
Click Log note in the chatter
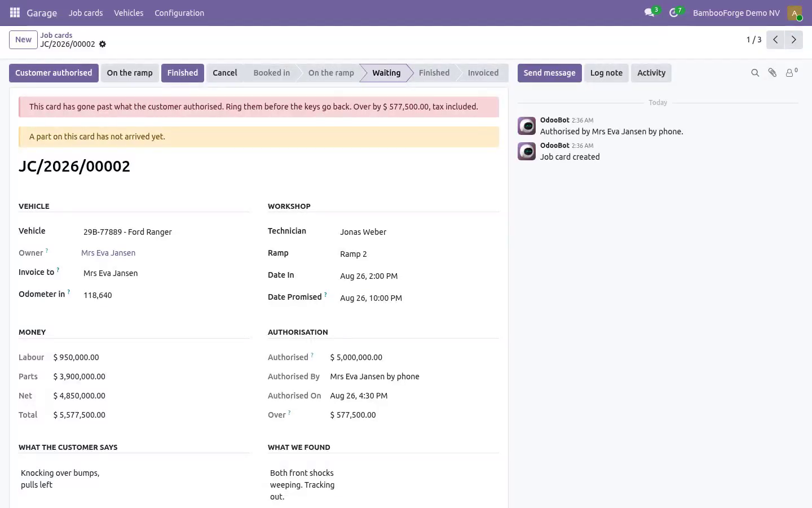click(x=606, y=73)
